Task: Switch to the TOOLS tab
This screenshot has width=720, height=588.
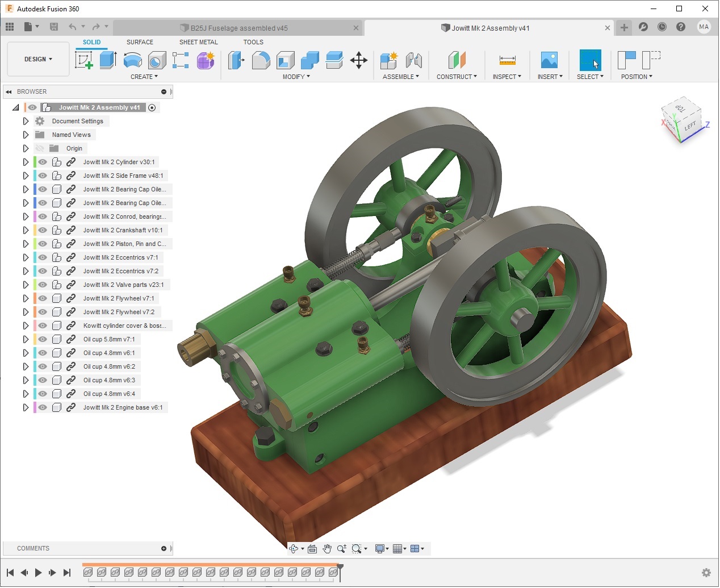Action: pyautogui.click(x=253, y=42)
